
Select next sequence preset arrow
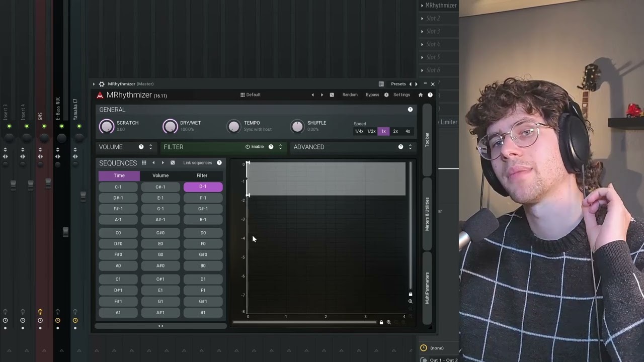(x=163, y=163)
